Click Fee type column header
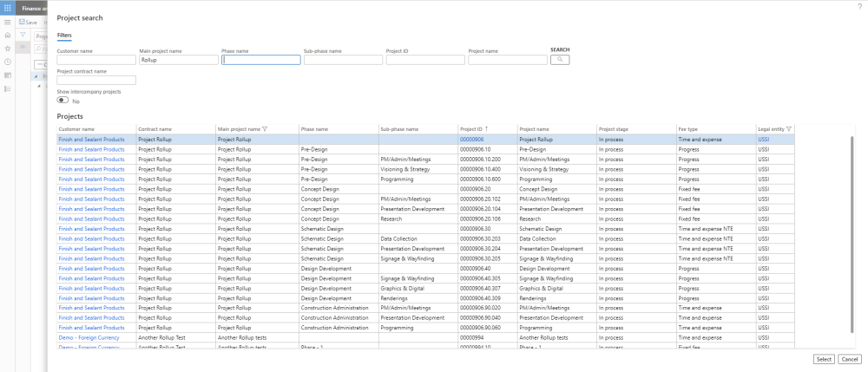This screenshot has width=868, height=372. click(x=688, y=129)
